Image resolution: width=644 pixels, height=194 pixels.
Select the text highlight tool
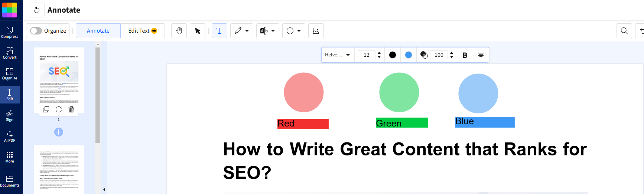pyautogui.click(x=264, y=31)
